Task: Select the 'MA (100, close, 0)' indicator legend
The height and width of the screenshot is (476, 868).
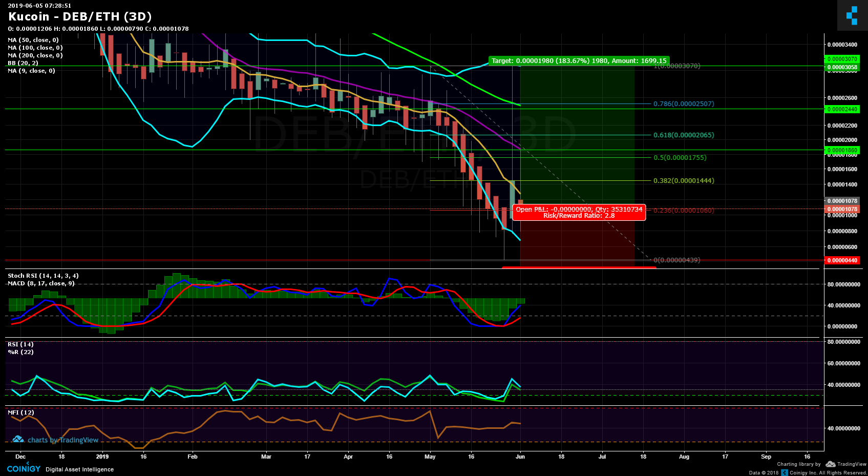Action: tap(35, 48)
